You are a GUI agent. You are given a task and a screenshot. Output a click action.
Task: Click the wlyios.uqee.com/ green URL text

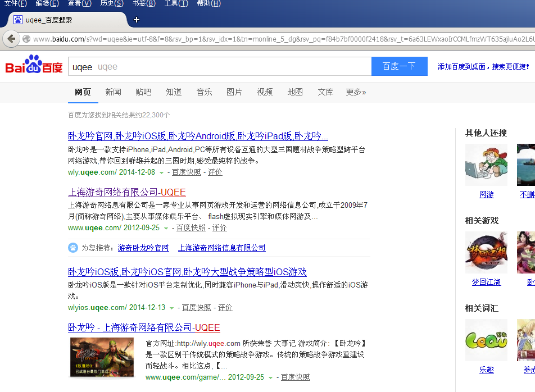coord(98,307)
